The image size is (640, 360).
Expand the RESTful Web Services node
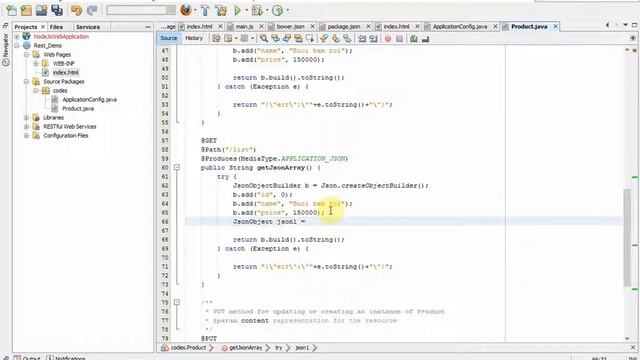27,127
